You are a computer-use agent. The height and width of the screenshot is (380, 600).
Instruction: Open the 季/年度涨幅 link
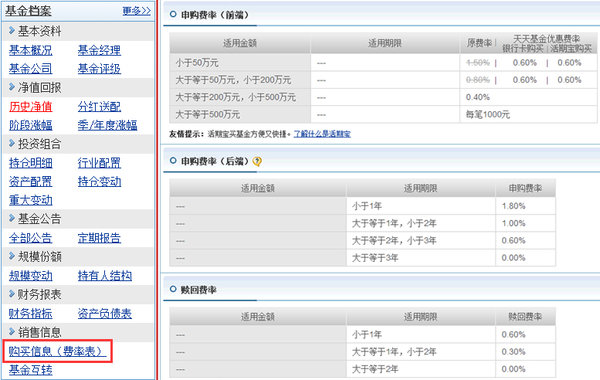pyautogui.click(x=107, y=125)
